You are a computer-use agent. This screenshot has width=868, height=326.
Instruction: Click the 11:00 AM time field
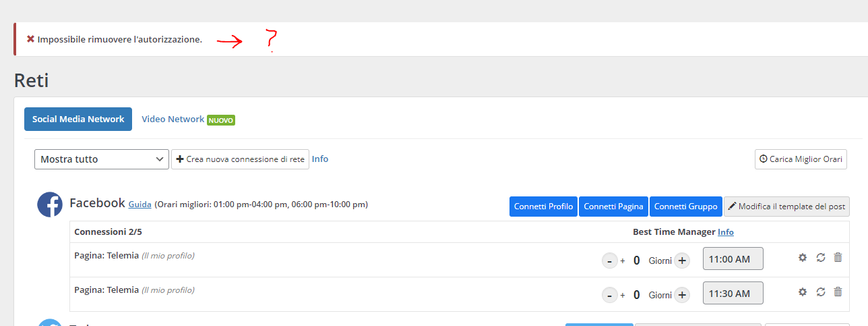point(733,259)
